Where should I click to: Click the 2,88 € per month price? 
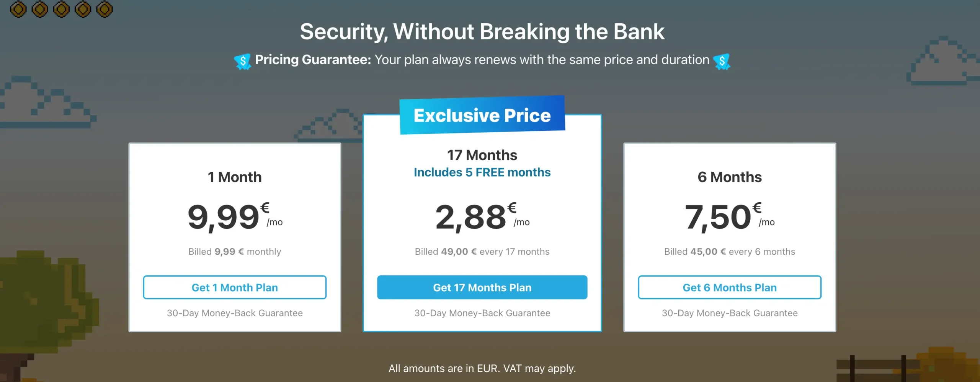(x=482, y=217)
